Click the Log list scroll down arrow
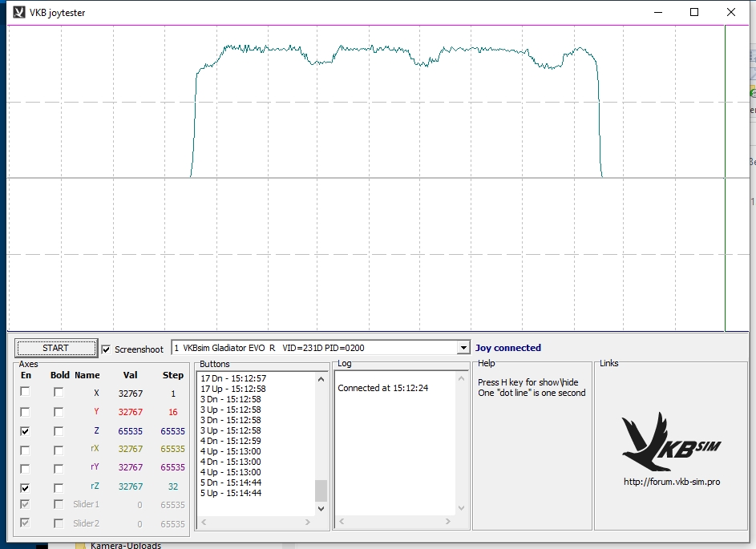Image resolution: width=756 pixels, height=549 pixels. (x=462, y=508)
